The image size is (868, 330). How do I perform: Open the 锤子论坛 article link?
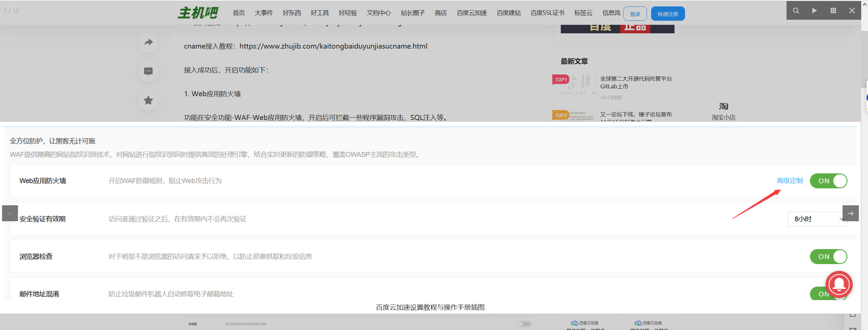click(x=636, y=117)
